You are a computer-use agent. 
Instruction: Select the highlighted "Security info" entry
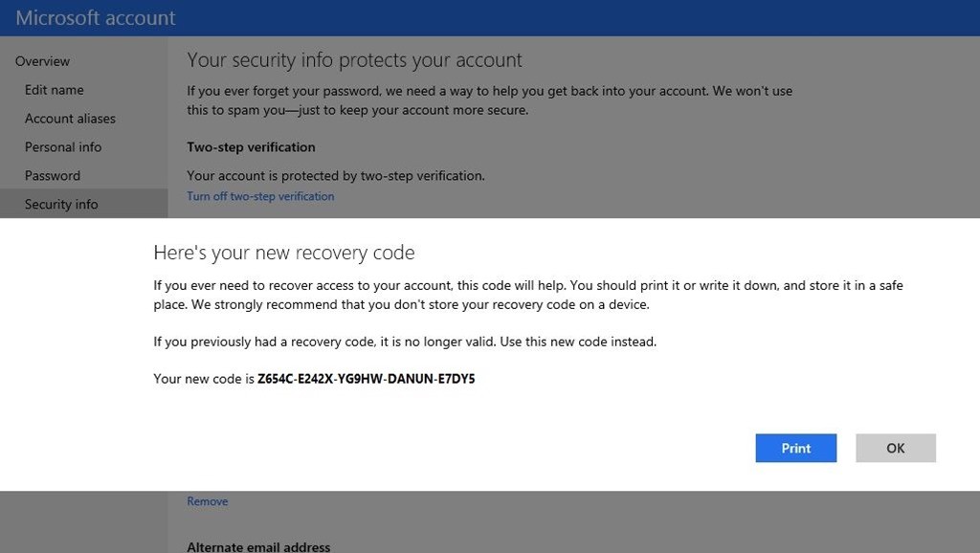[x=61, y=204]
